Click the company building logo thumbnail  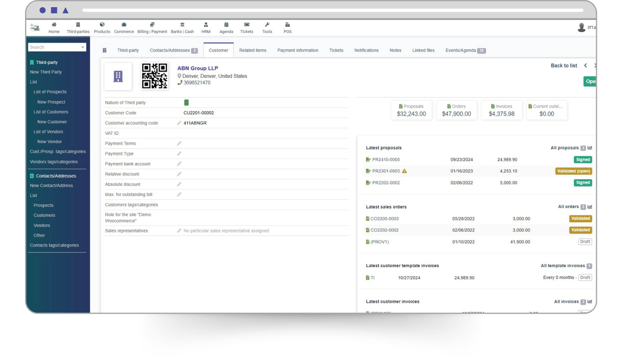[118, 77]
